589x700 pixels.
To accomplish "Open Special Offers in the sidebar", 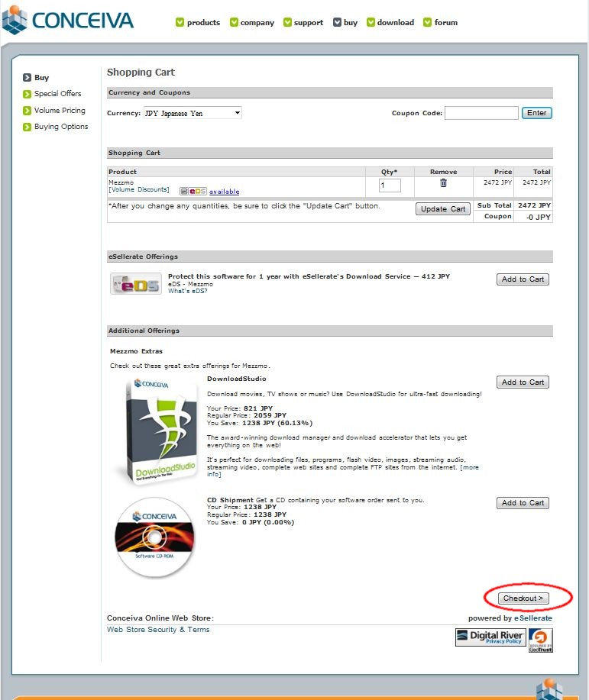I will click(x=57, y=94).
